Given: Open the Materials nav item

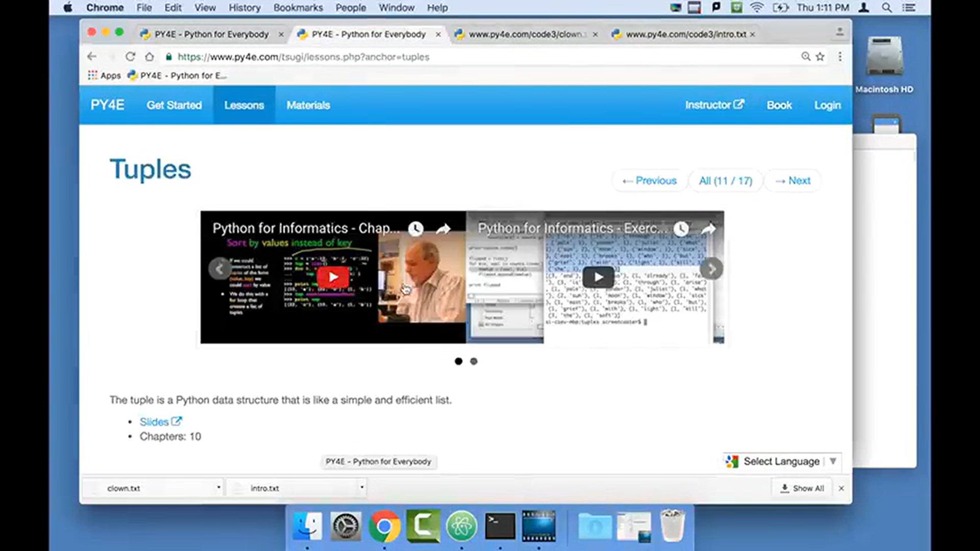Looking at the screenshot, I should pyautogui.click(x=308, y=105).
